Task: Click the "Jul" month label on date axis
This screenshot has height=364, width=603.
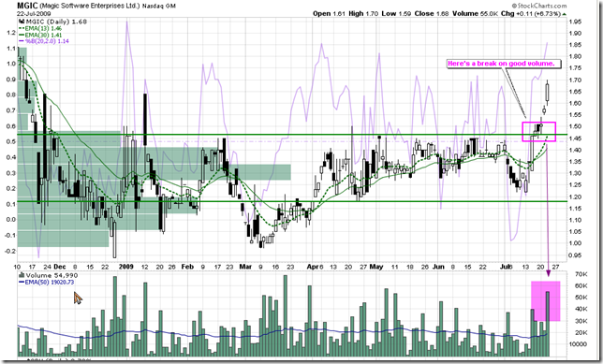Action: [x=506, y=267]
